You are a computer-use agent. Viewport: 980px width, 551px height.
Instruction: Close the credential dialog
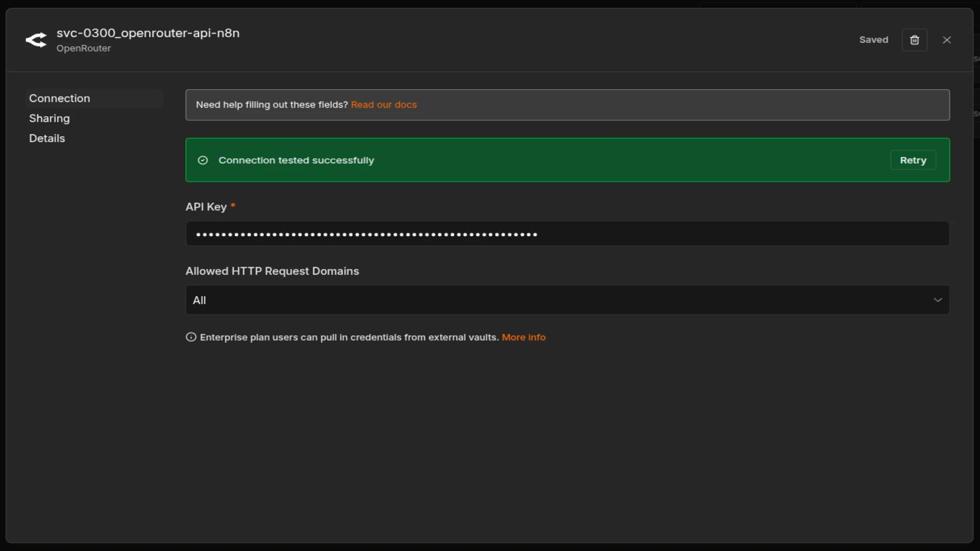pyautogui.click(x=947, y=40)
